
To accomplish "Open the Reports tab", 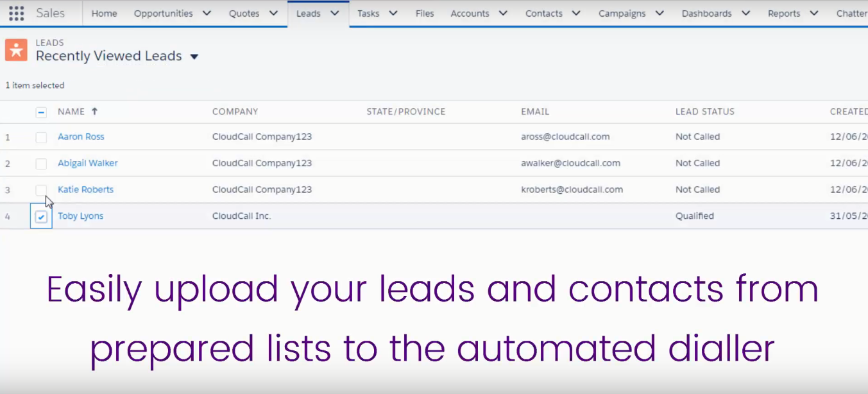I will pyautogui.click(x=784, y=13).
